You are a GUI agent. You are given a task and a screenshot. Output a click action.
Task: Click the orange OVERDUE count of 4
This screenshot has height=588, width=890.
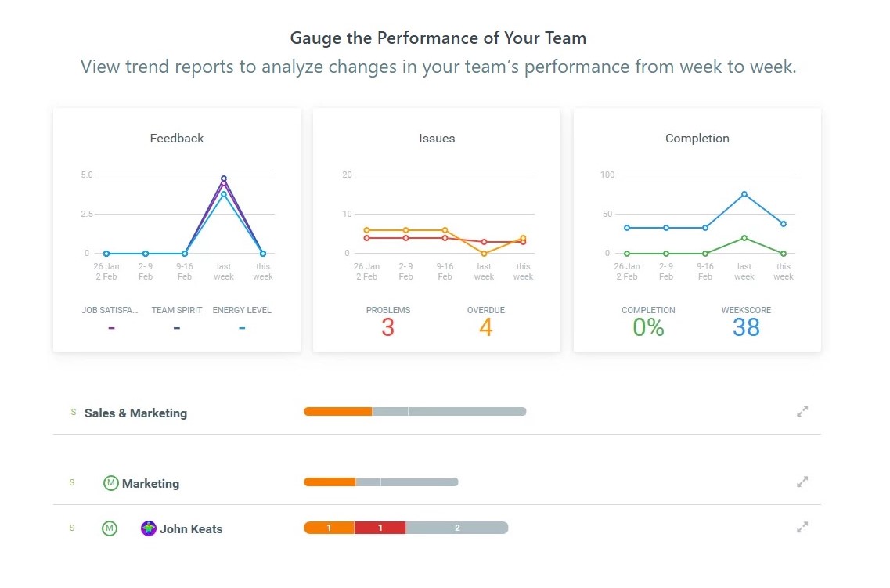[x=485, y=327]
